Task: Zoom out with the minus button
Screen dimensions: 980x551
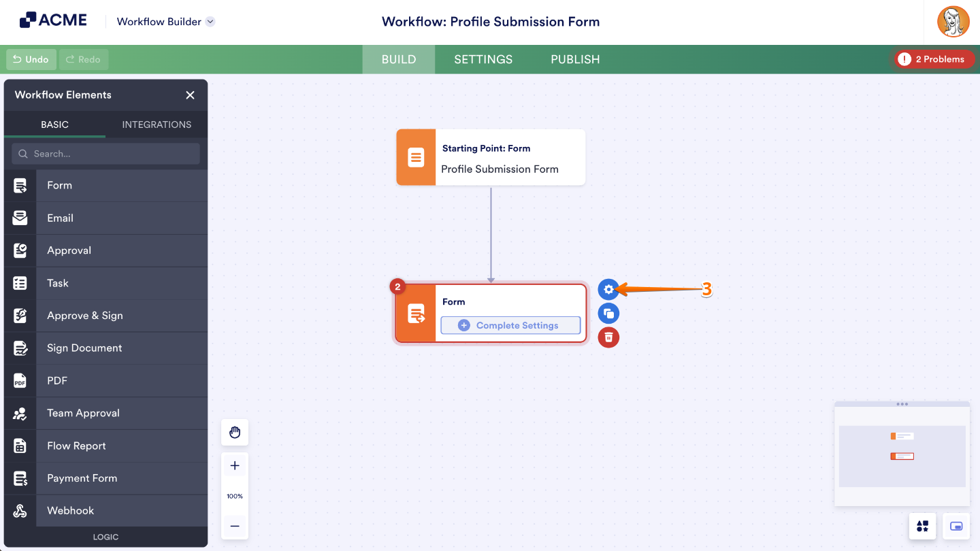Action: coord(235,526)
